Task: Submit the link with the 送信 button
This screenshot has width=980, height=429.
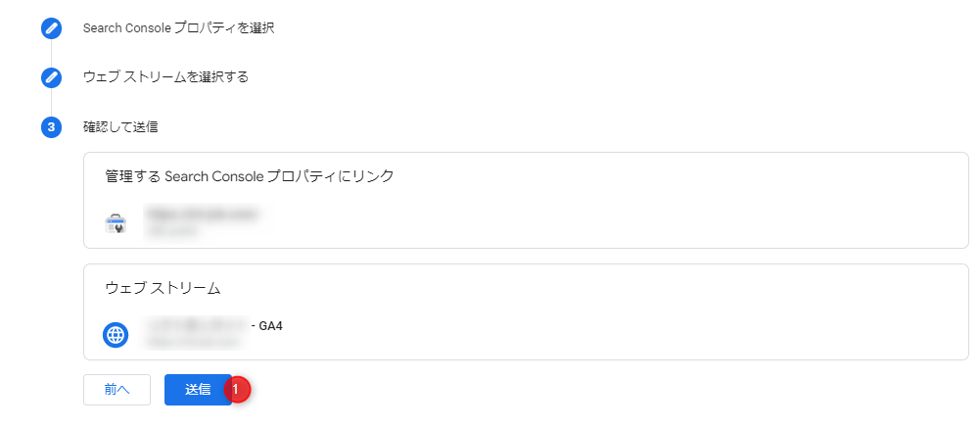Action: click(198, 390)
